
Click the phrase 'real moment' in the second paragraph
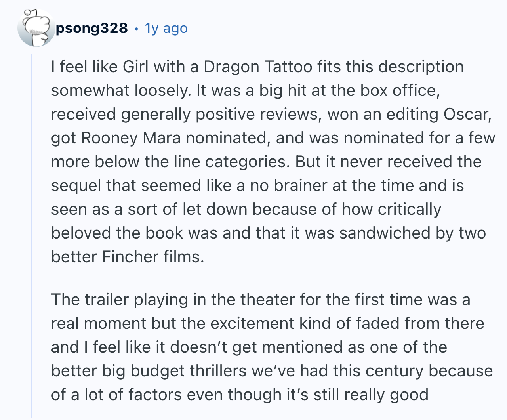(x=99, y=323)
